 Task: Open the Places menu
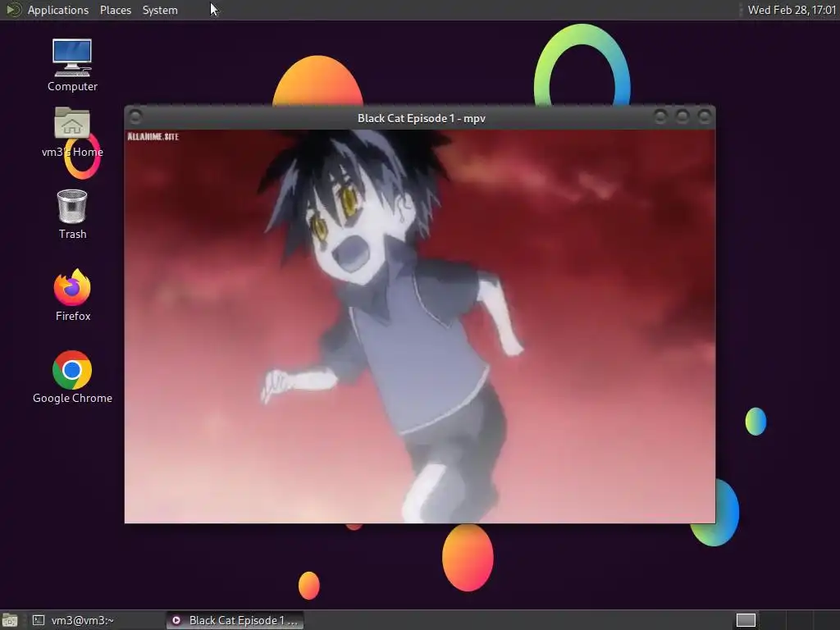click(115, 10)
